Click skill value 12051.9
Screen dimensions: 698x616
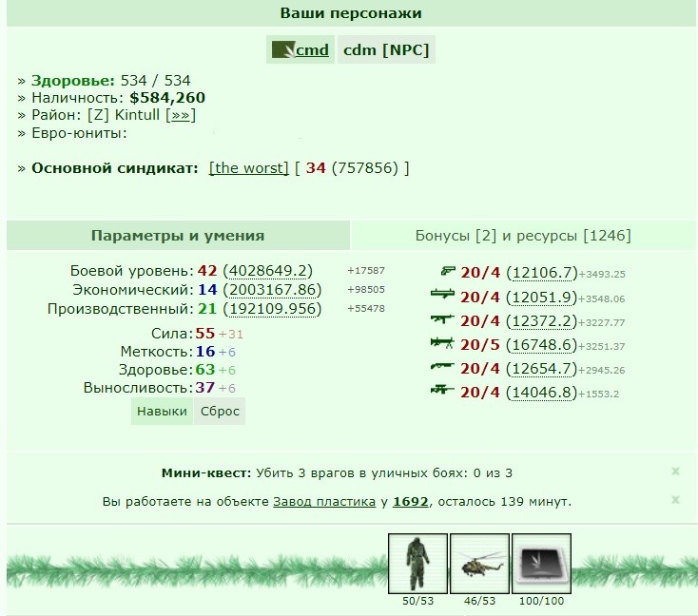(x=542, y=297)
